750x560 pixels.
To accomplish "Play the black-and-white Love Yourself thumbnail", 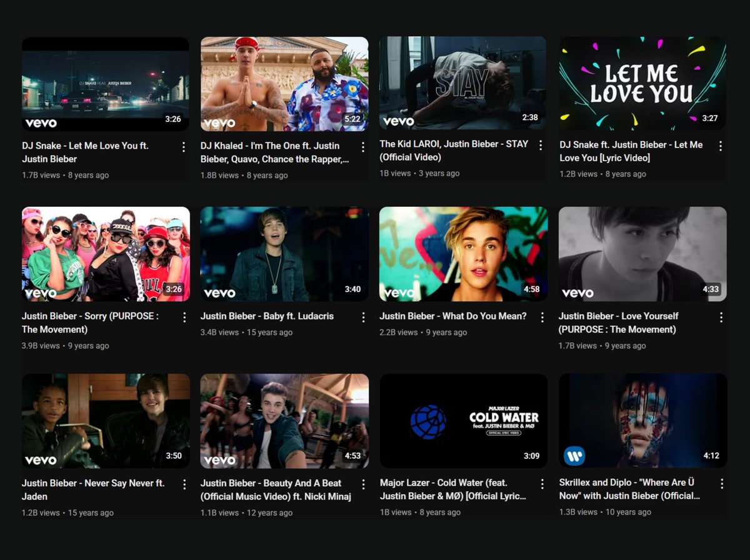I will pos(642,254).
